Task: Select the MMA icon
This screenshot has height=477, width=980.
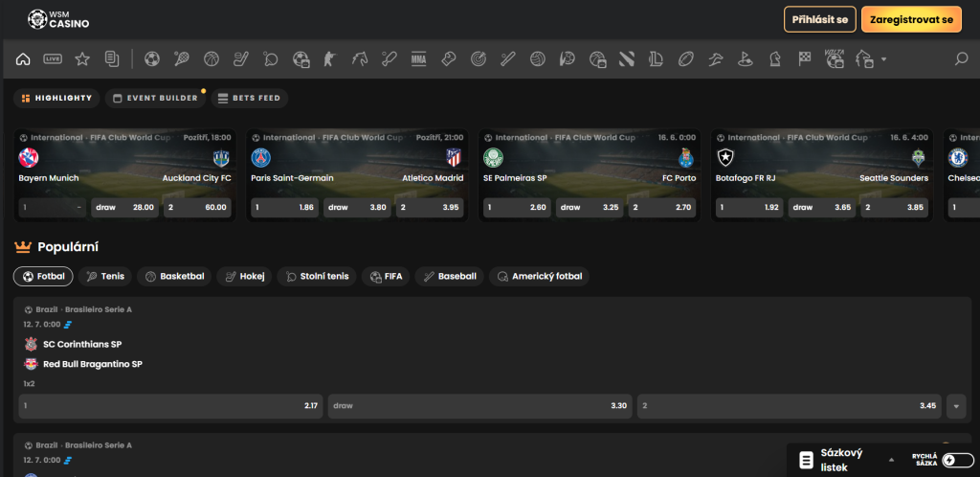Action: click(x=419, y=59)
